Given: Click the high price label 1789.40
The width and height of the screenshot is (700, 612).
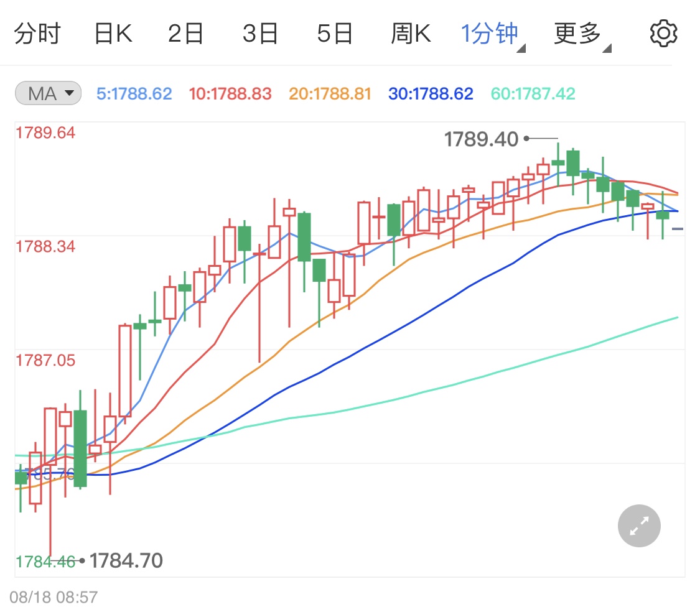Looking at the screenshot, I should (481, 139).
